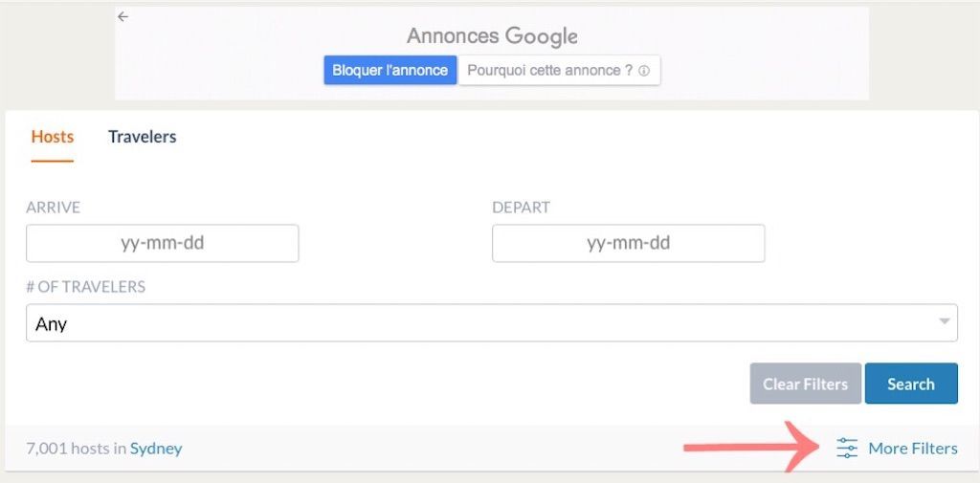The height and width of the screenshot is (483, 980).
Task: Switch to the Hosts tab
Action: point(53,137)
